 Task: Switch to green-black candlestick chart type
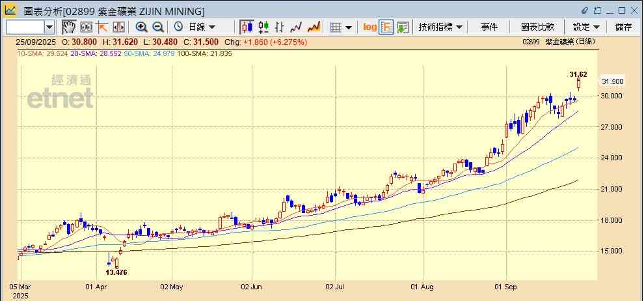coord(263,27)
